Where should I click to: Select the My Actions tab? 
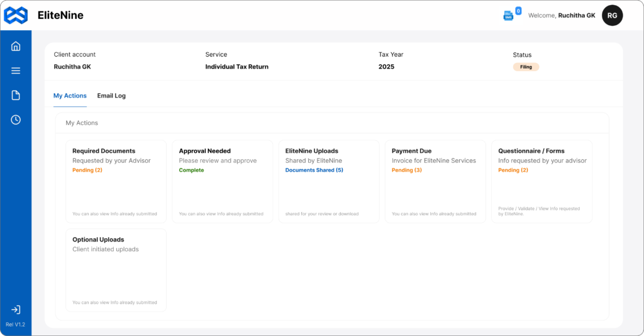click(70, 96)
